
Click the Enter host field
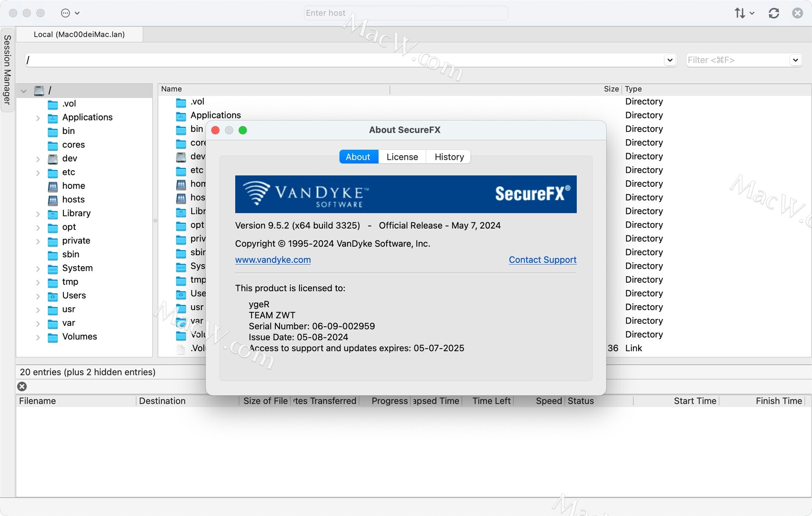click(405, 13)
